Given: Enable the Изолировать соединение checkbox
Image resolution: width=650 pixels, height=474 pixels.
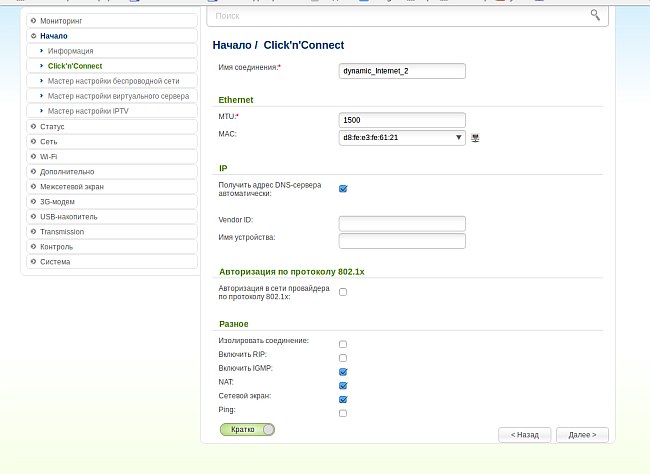Looking at the screenshot, I should point(343,343).
